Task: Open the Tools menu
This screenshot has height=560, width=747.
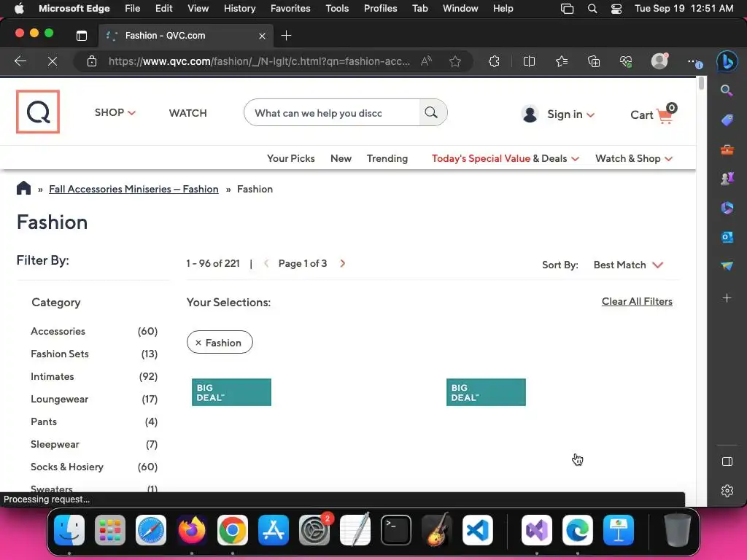Action: point(337,9)
